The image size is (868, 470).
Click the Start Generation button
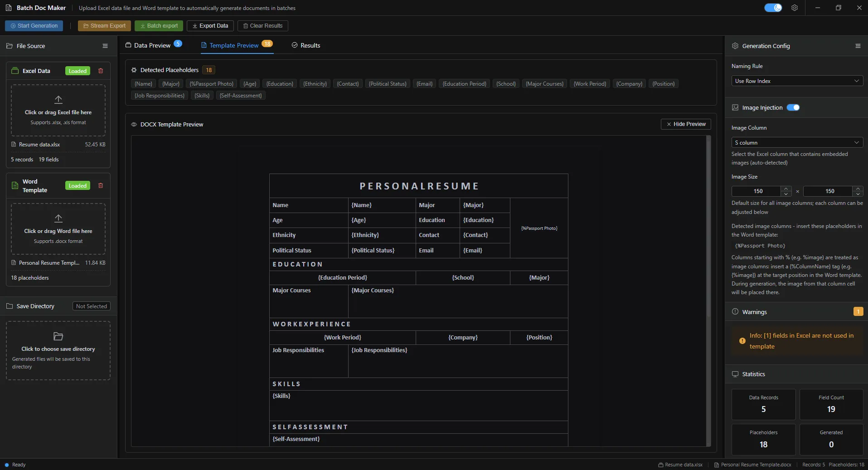(x=34, y=26)
